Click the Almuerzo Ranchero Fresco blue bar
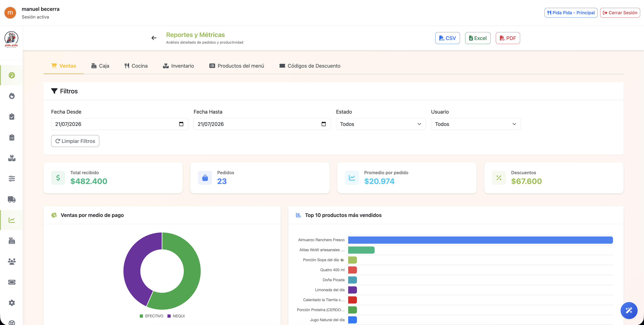644x325 pixels. click(x=480, y=240)
